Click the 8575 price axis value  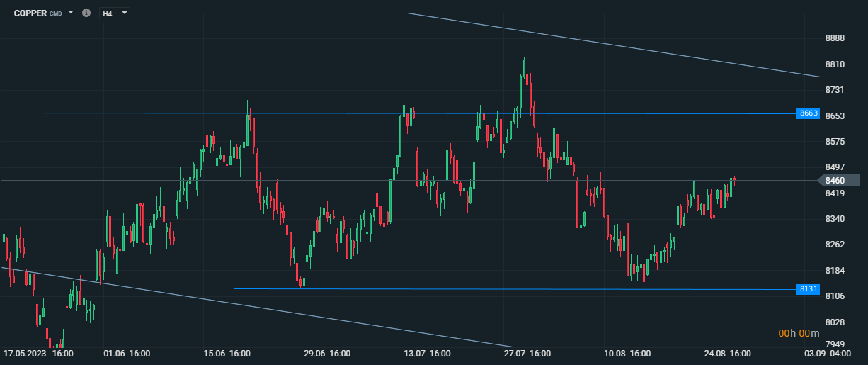click(x=835, y=142)
